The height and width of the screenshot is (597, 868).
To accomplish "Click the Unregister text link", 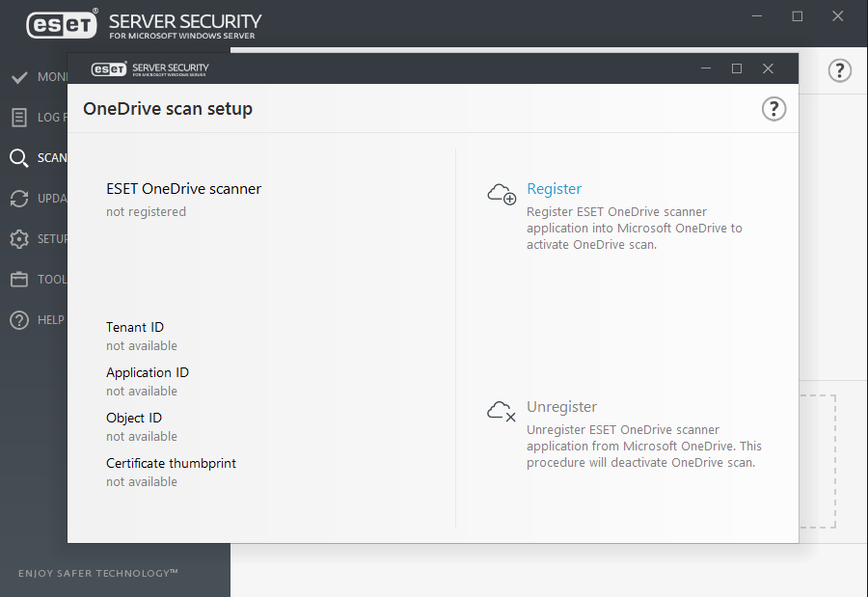I will (x=561, y=407).
